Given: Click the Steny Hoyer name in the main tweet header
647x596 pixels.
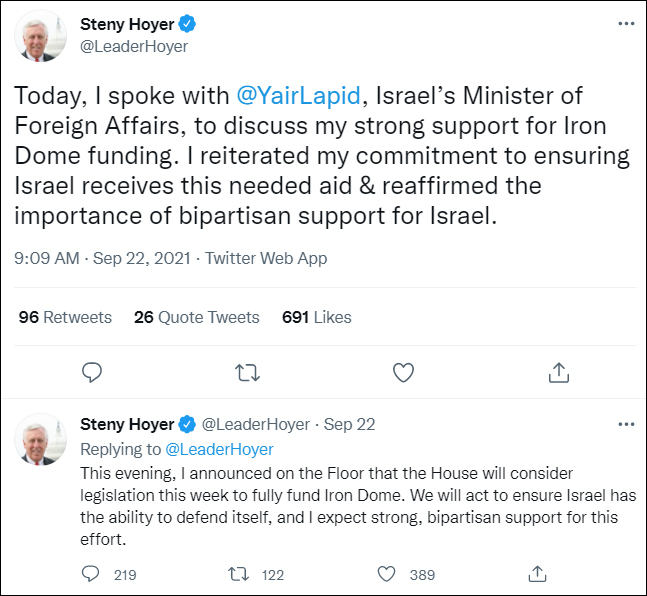Looking at the screenshot, I should [x=126, y=24].
